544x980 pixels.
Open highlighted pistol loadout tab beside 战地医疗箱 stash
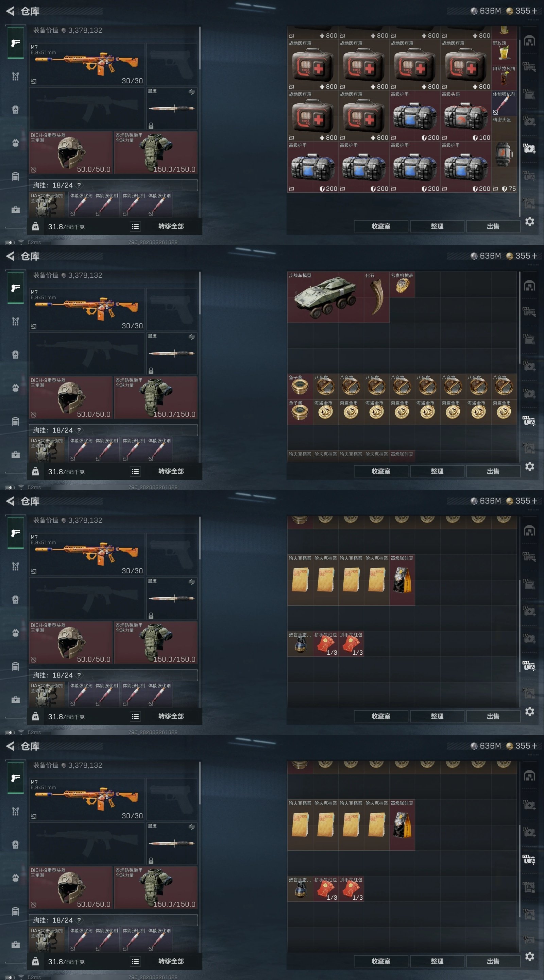click(x=16, y=43)
